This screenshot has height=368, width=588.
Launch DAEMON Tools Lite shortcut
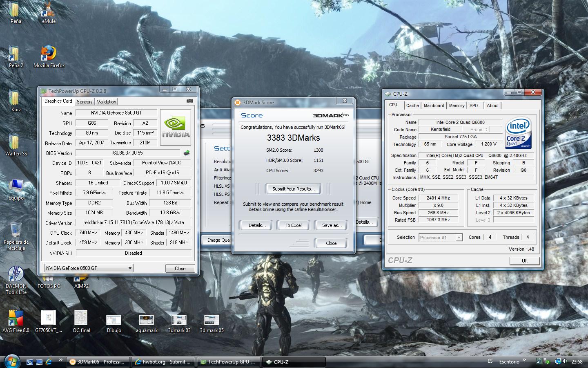tap(15, 280)
